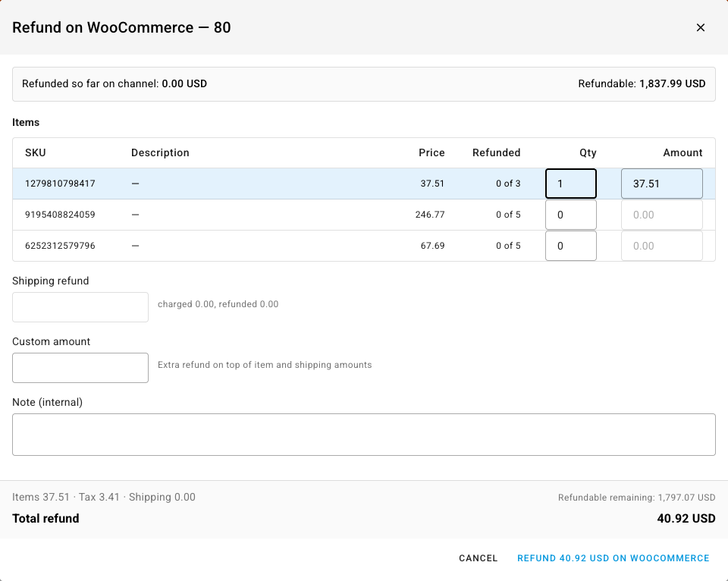The height and width of the screenshot is (581, 728).
Task: Click the 40.92 USD total value
Action: tap(686, 518)
